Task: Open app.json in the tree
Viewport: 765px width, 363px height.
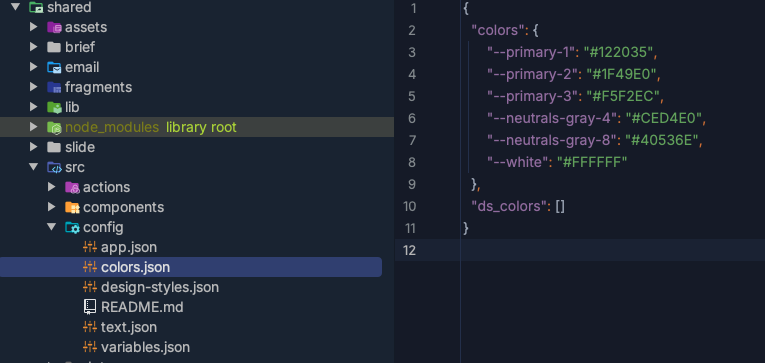Action: [x=129, y=247]
